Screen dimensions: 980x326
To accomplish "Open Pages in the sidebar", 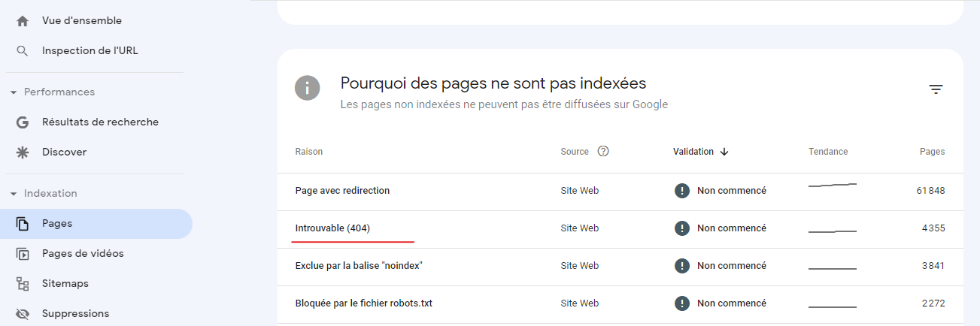I will [x=57, y=224].
